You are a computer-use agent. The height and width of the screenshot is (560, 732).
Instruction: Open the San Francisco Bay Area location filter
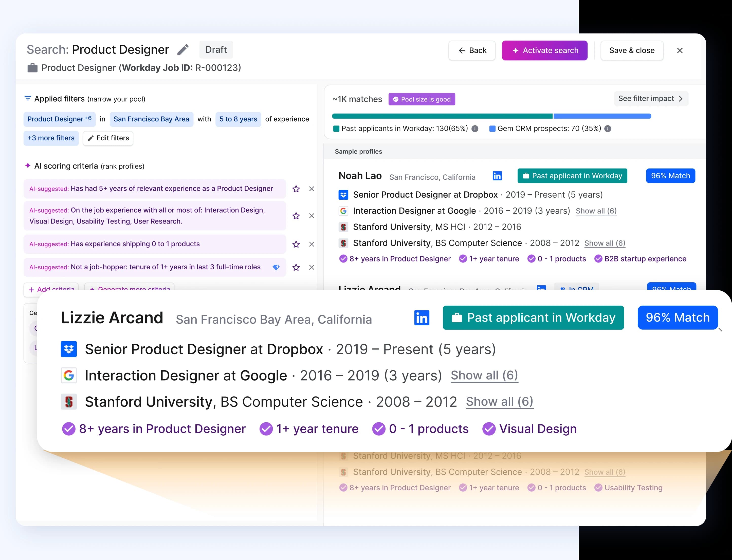[151, 119]
